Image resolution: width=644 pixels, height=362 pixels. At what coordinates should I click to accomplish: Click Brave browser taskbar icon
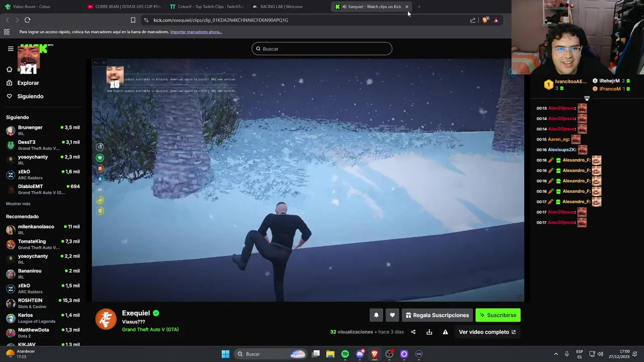coord(374,354)
